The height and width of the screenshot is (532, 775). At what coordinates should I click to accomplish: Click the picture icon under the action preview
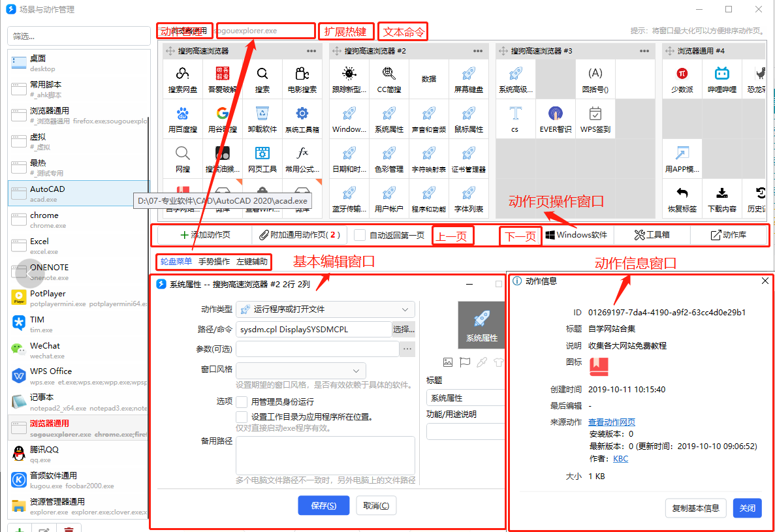pyautogui.click(x=448, y=362)
